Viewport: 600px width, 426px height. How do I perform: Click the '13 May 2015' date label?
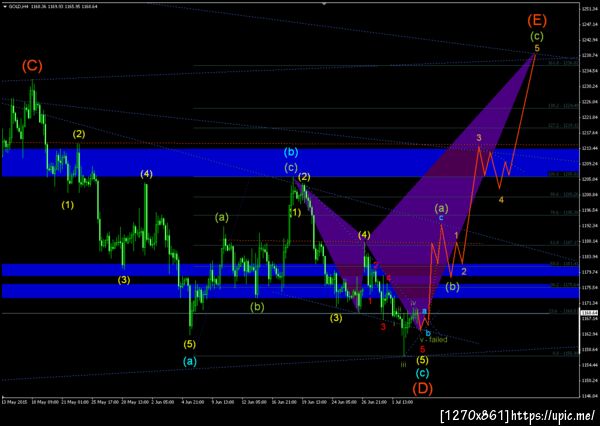tap(14, 402)
